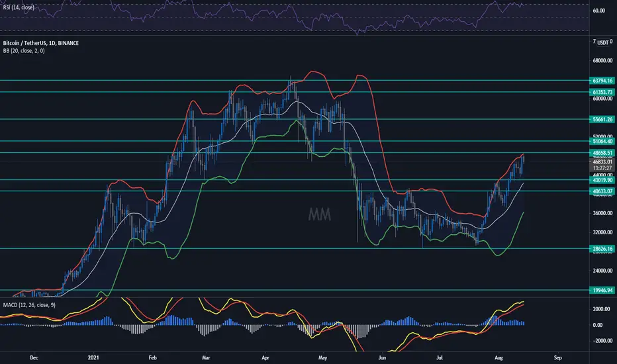Screen dimensions: 617x364
Task: Click the Feb label on time axis
Action: (x=153, y=357)
